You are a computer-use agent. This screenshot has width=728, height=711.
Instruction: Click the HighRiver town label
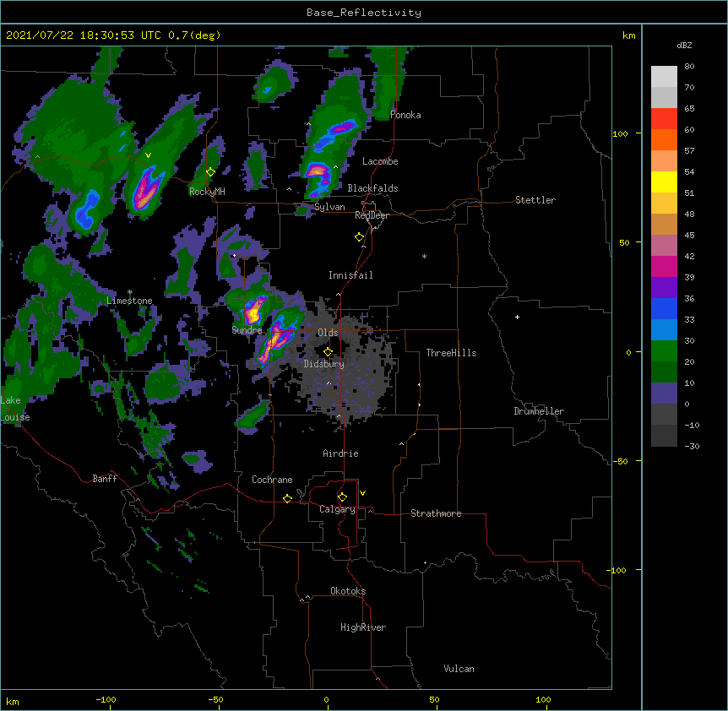[x=363, y=627]
